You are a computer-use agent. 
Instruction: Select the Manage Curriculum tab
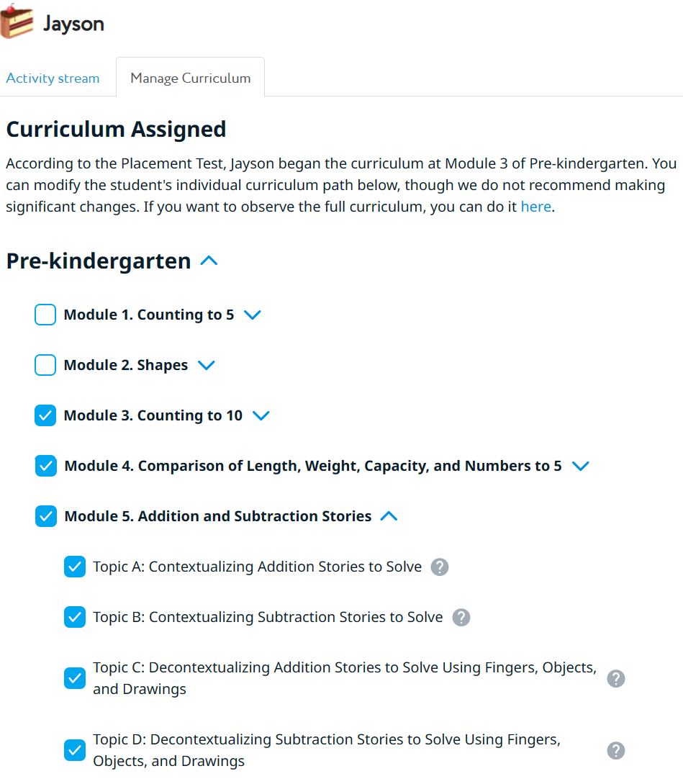[191, 78]
